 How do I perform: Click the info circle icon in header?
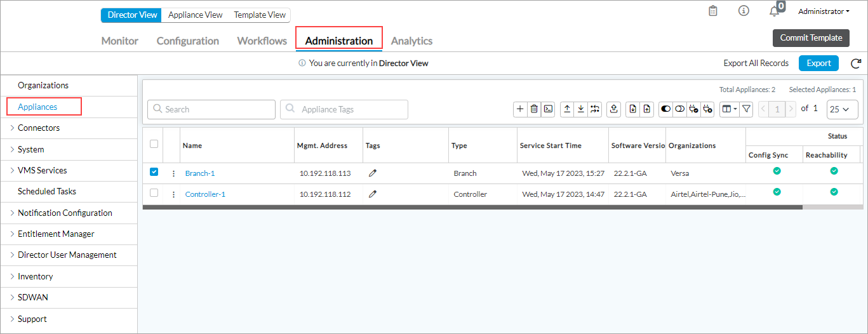pyautogui.click(x=744, y=11)
